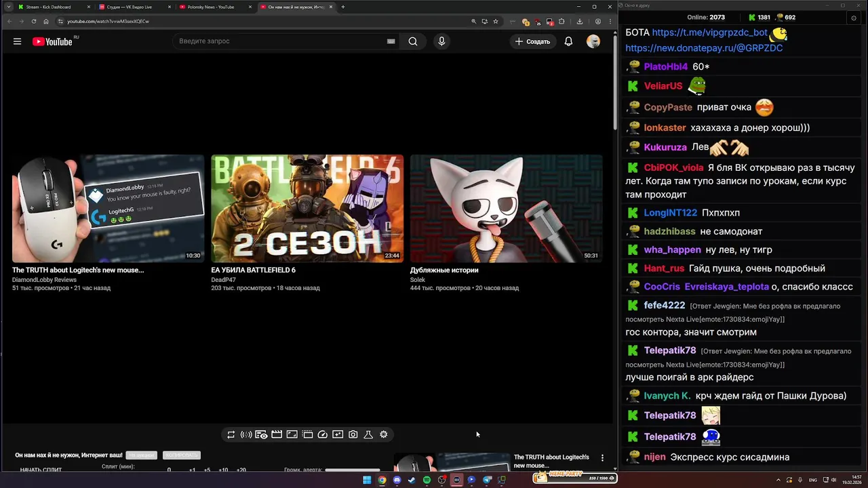Select the Он нам нах й не нужон tab

[x=296, y=7]
